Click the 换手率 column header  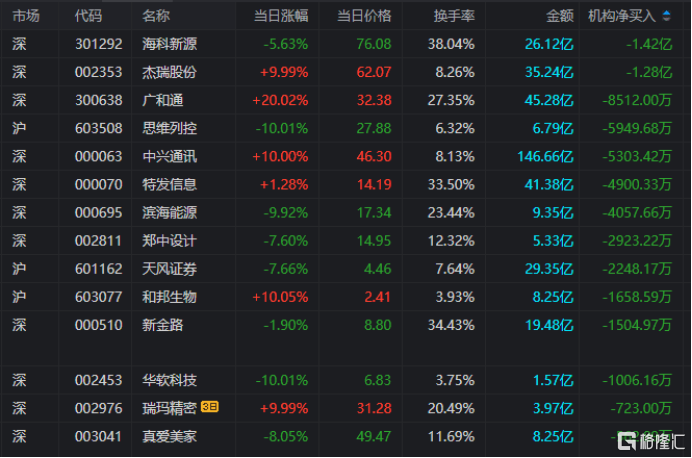click(453, 16)
